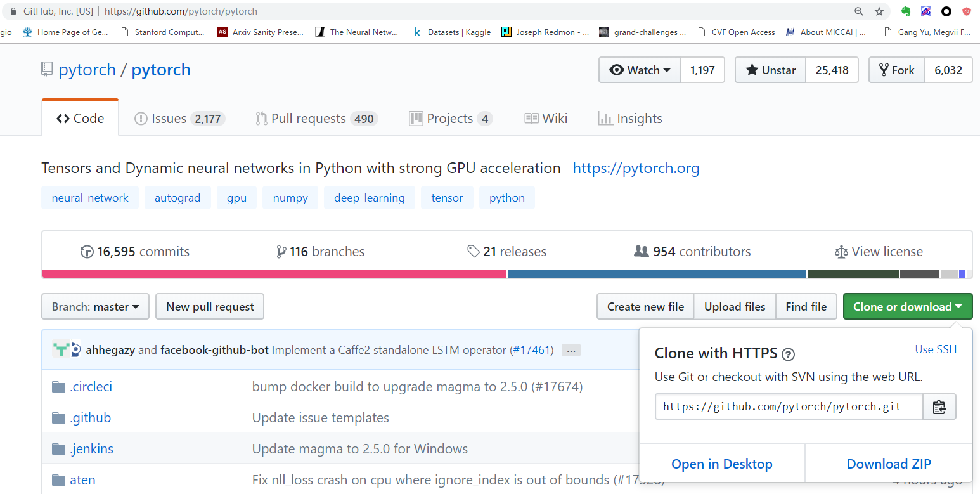Image resolution: width=980 pixels, height=494 pixels.
Task: Click the https://pytorch.org link
Action: (636, 168)
